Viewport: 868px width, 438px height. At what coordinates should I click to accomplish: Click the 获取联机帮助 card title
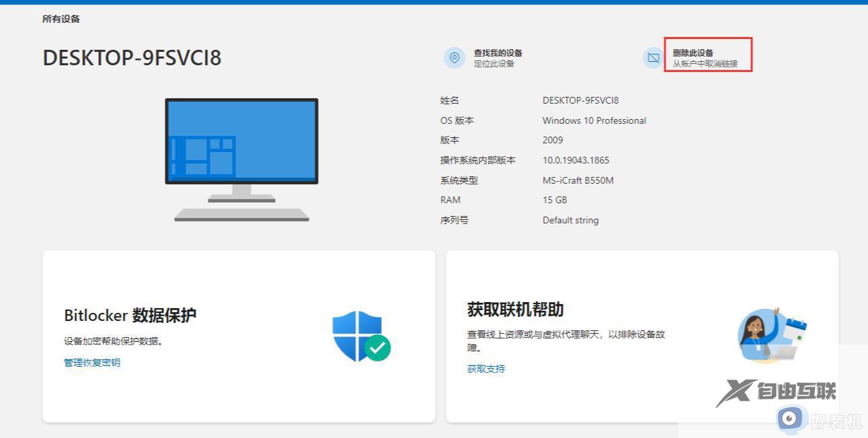pos(515,309)
